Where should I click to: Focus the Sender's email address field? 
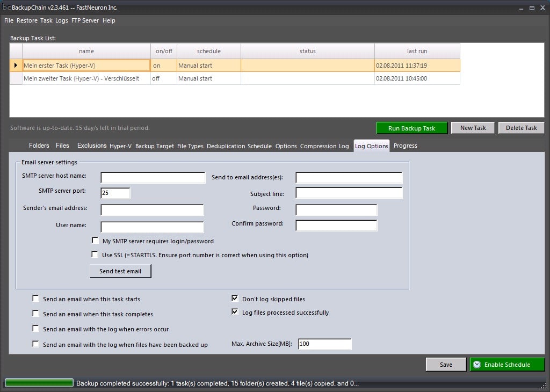point(152,209)
